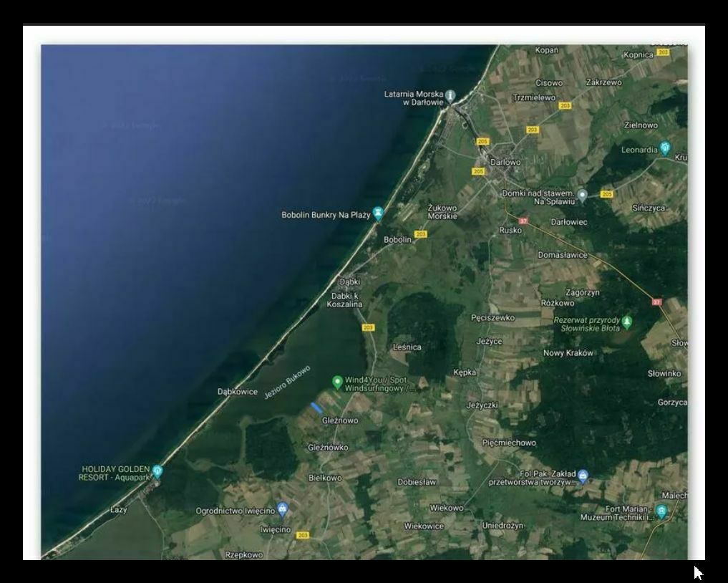Open the Wind4You windsurfing spot green pin
The image size is (728, 583).
[x=337, y=382]
